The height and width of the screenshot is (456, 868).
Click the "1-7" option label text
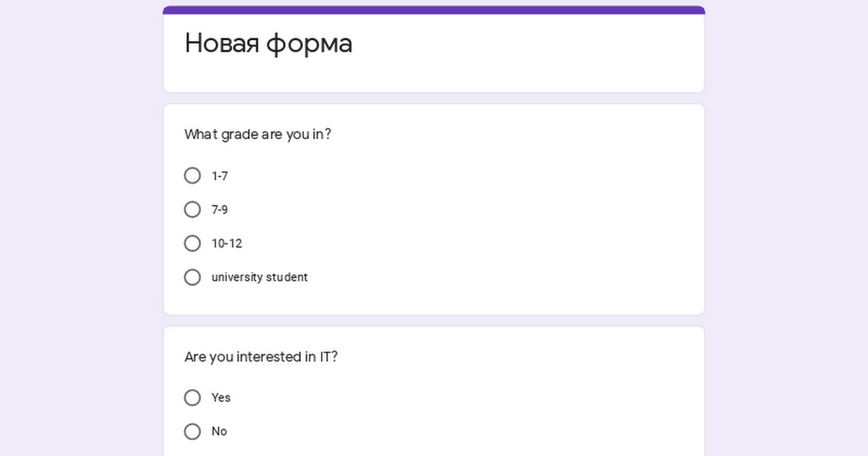coord(220,176)
